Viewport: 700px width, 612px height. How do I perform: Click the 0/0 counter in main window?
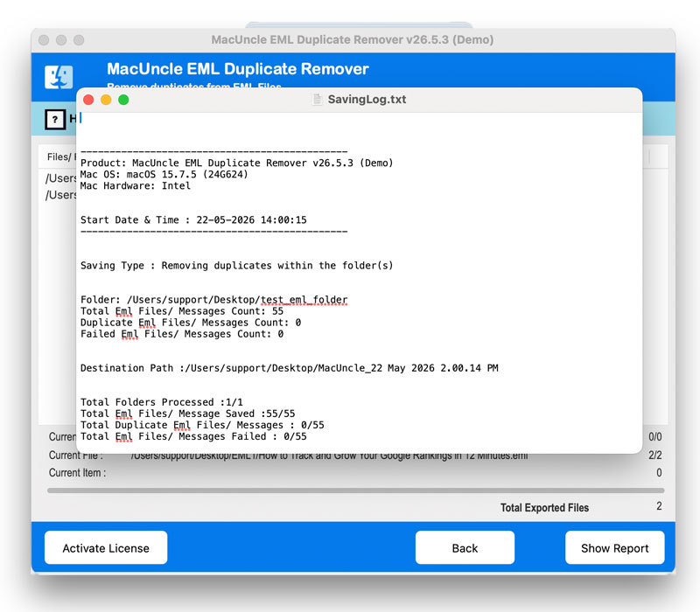[654, 436]
